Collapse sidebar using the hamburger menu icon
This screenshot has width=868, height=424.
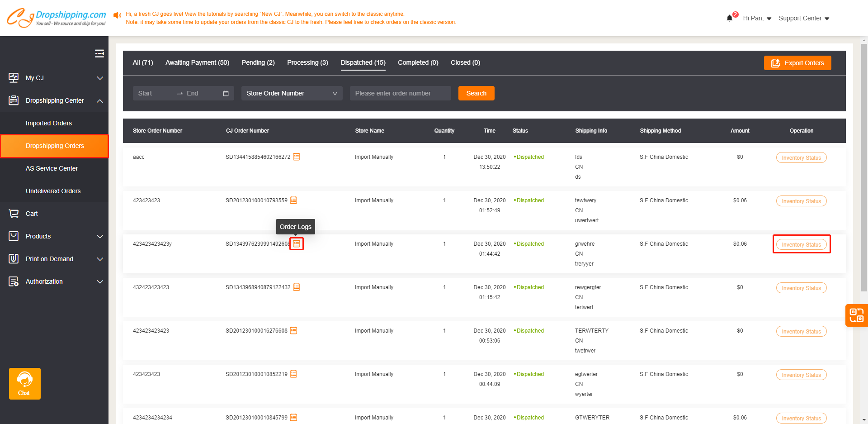[99, 53]
